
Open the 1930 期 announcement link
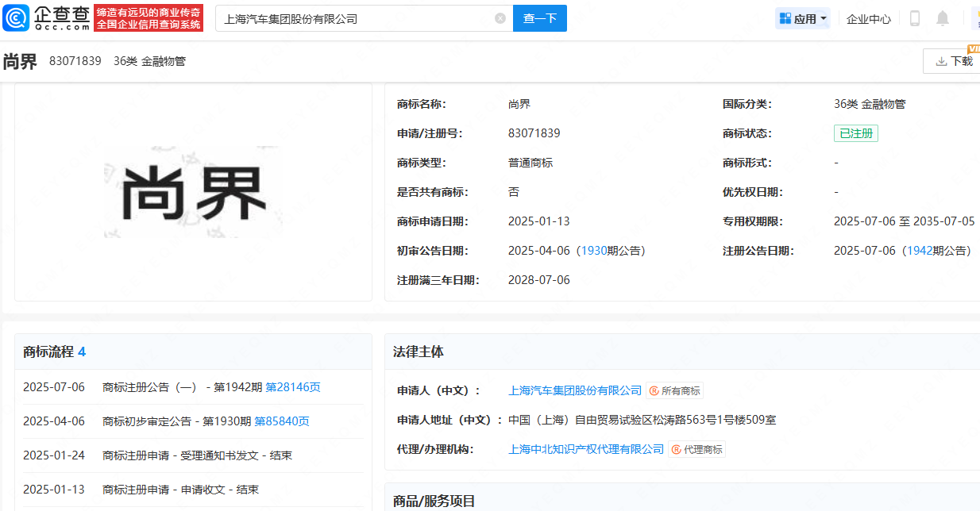pos(594,251)
